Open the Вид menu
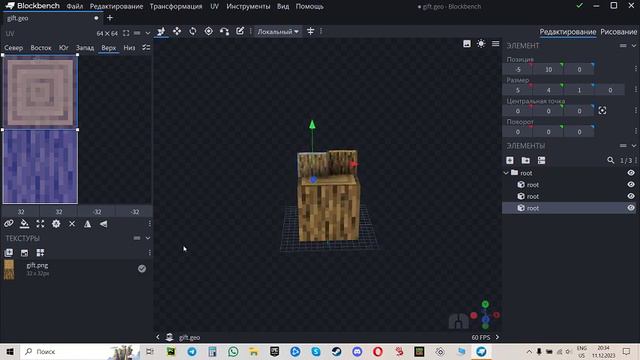The width and height of the screenshot is (640, 360). coord(283,7)
